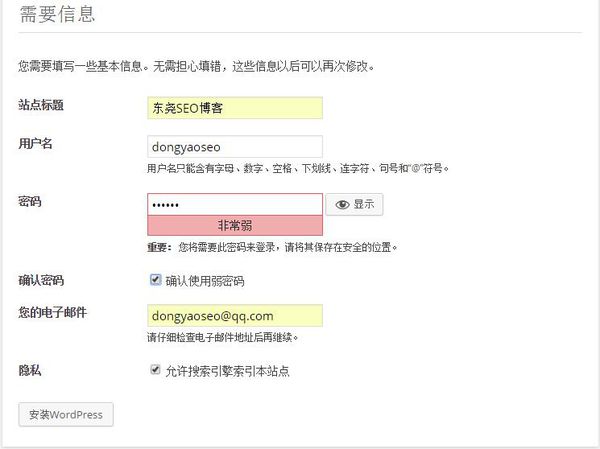This screenshot has width=600, height=449.
Task: Click the eye icon to reveal password
Action: pyautogui.click(x=343, y=204)
